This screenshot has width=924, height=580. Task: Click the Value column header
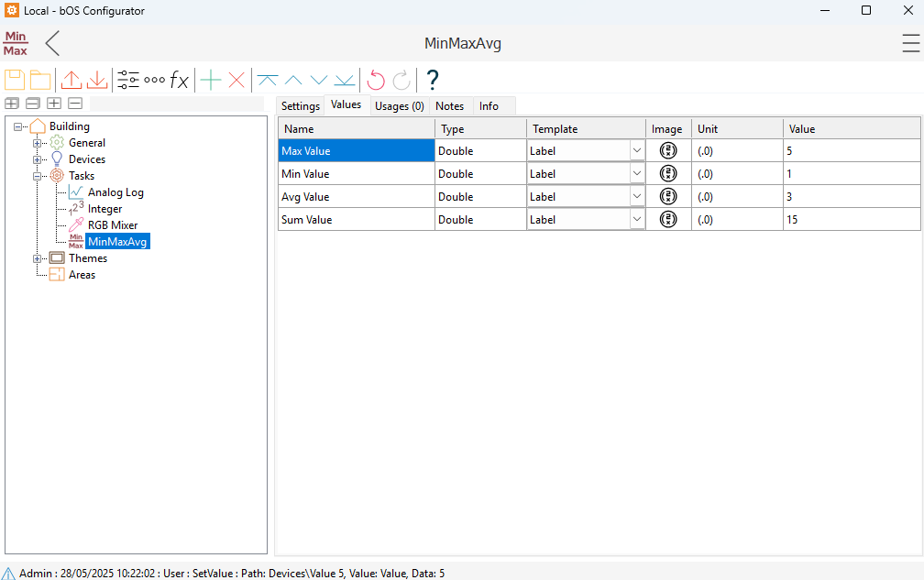tap(852, 129)
